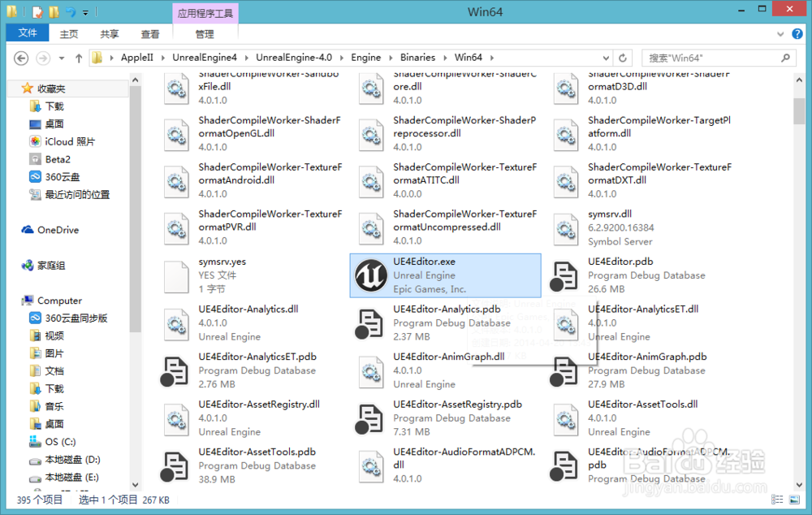The width and height of the screenshot is (812, 515).
Task: Select 家庭组 in the navigation pane
Action: point(50,266)
